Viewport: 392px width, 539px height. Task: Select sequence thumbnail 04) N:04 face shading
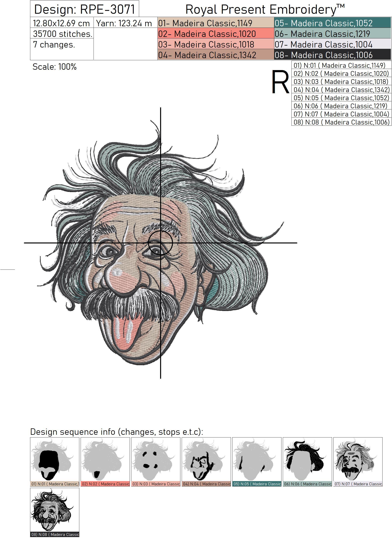206,462
